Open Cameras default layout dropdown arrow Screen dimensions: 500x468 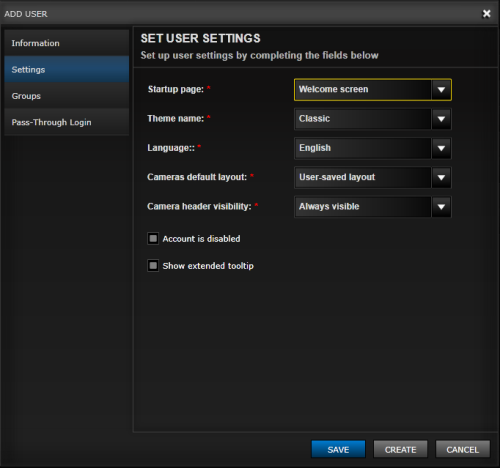[441, 178]
